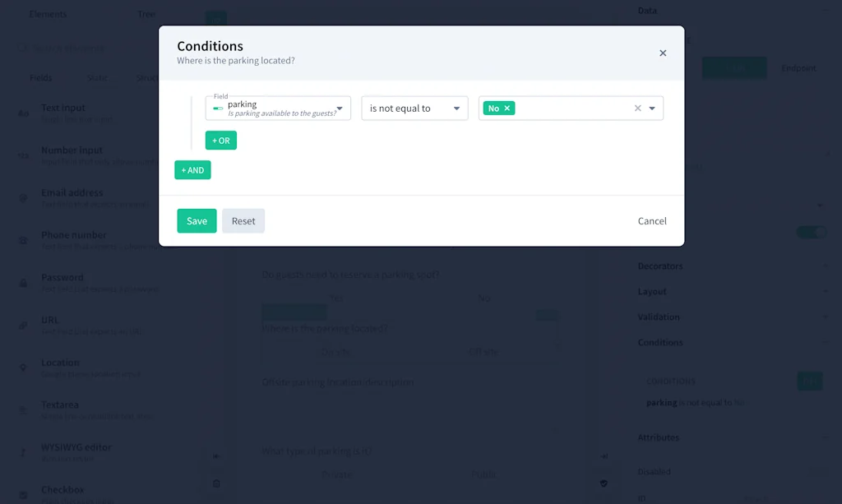842x504 pixels.
Task: Open the Endpoint tab
Action: click(798, 68)
